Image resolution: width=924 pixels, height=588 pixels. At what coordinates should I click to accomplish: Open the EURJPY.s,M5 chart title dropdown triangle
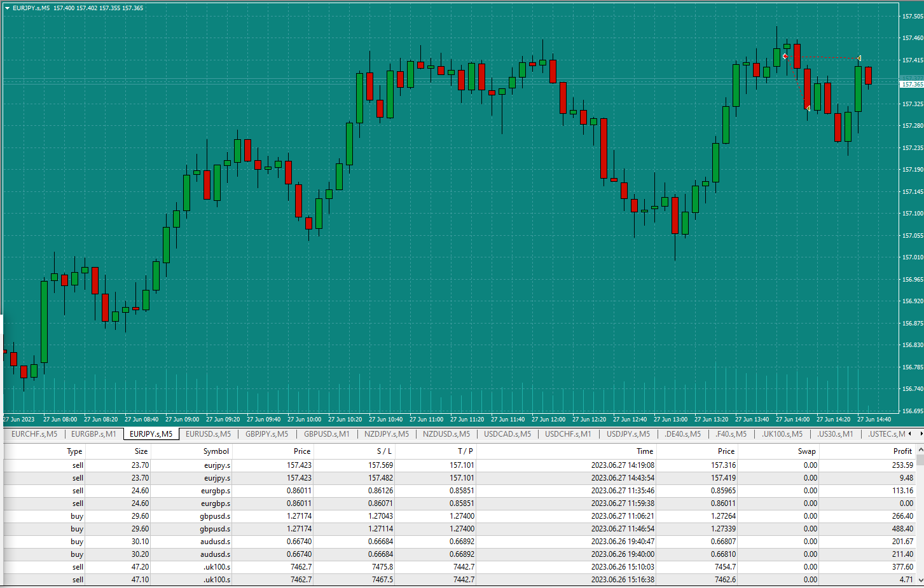coord(7,8)
